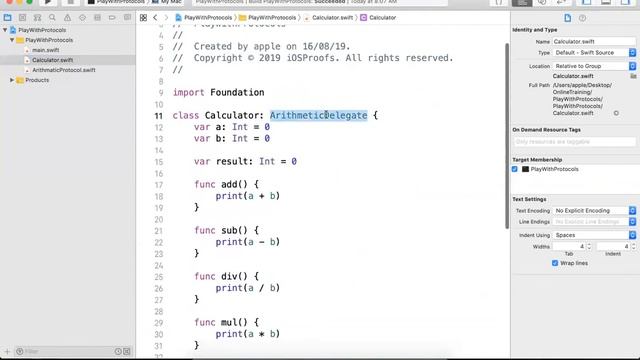Image resolution: width=640 pixels, height=360 pixels.
Task: Filter by recently modified files
Action: [118, 351]
